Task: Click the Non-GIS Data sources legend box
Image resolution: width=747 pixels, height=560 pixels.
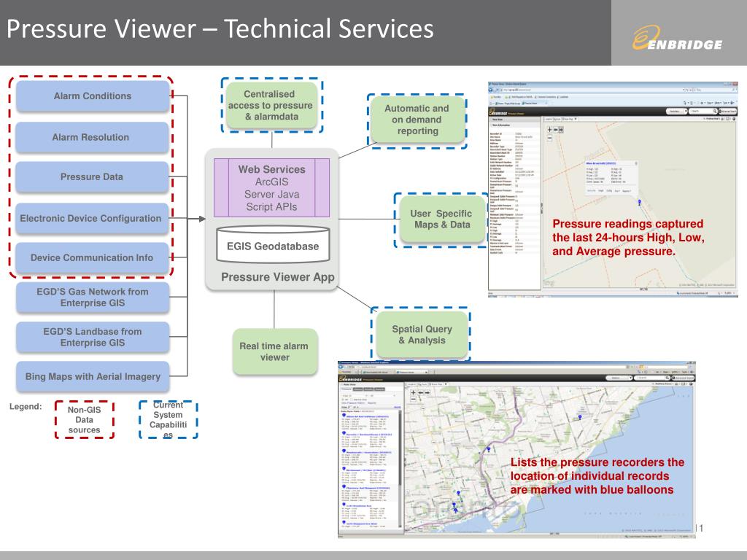Action: coord(85,419)
